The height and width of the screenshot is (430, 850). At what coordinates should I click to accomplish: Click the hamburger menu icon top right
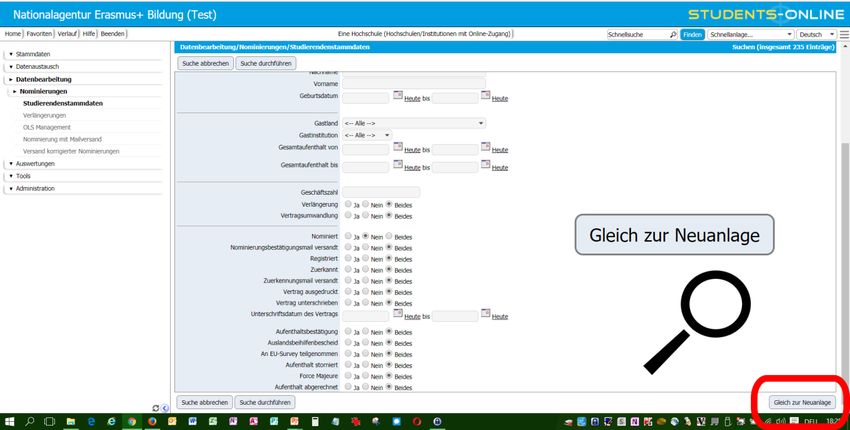pos(841,34)
